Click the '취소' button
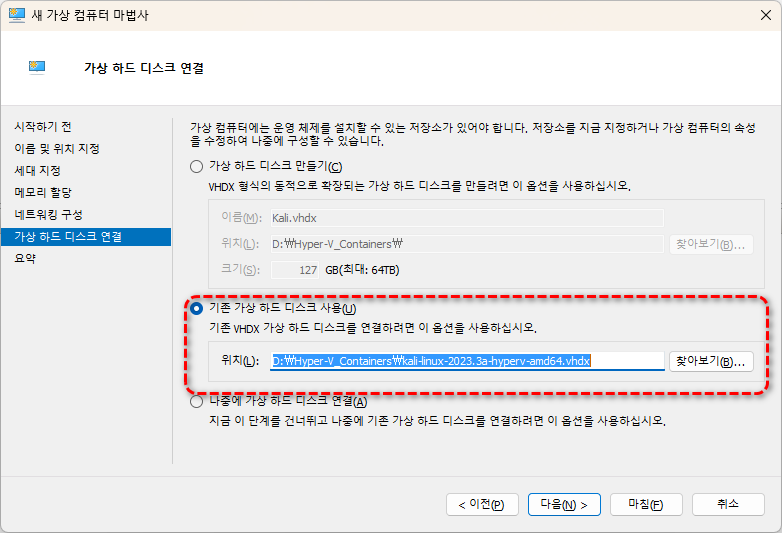 (x=728, y=505)
